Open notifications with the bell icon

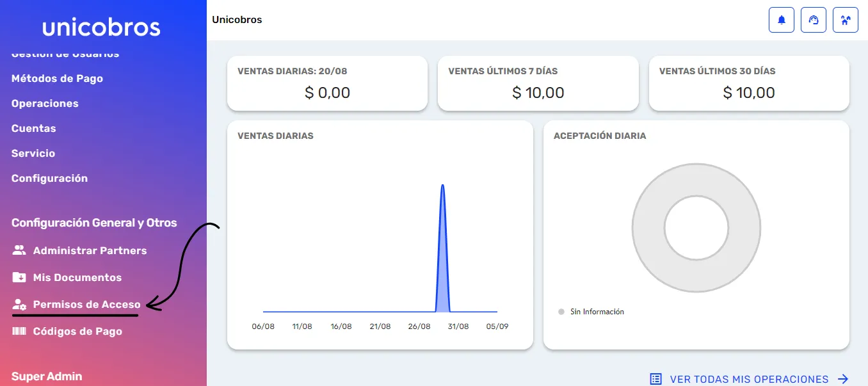(781, 20)
